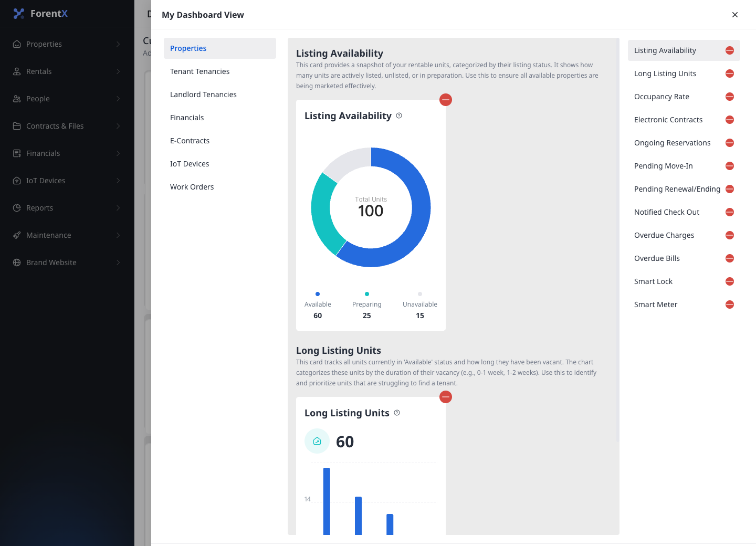The height and width of the screenshot is (546, 756).
Task: Expand the Brand Website chevron
Action: point(118,262)
